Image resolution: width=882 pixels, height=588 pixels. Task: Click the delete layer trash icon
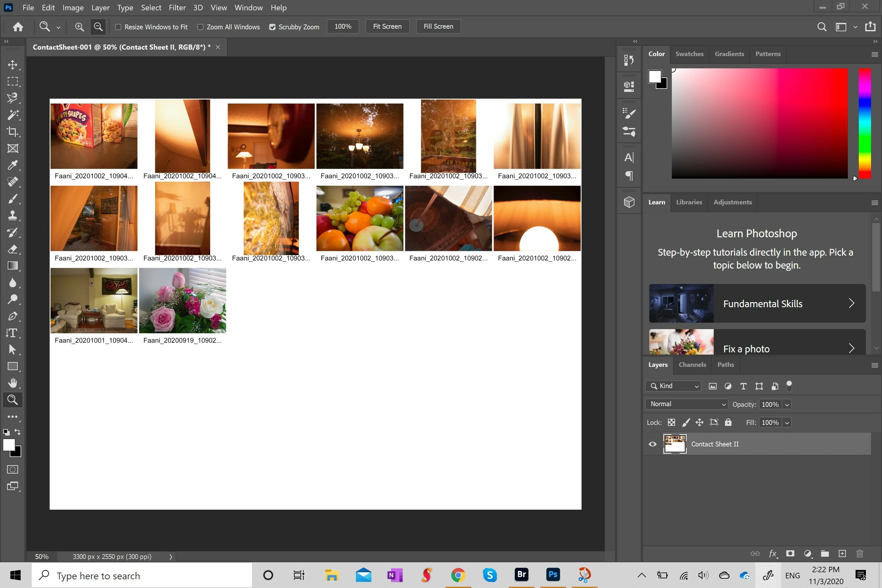click(860, 554)
